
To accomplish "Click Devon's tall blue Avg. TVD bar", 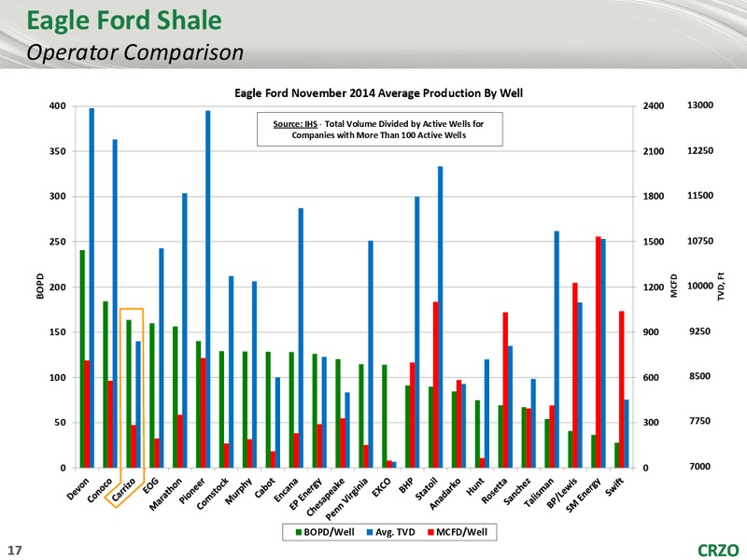I will pyautogui.click(x=92, y=288).
